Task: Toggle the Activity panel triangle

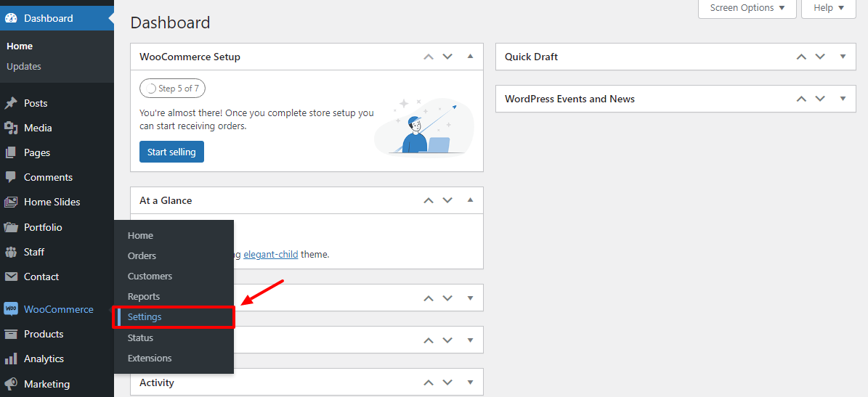Action: coord(470,382)
